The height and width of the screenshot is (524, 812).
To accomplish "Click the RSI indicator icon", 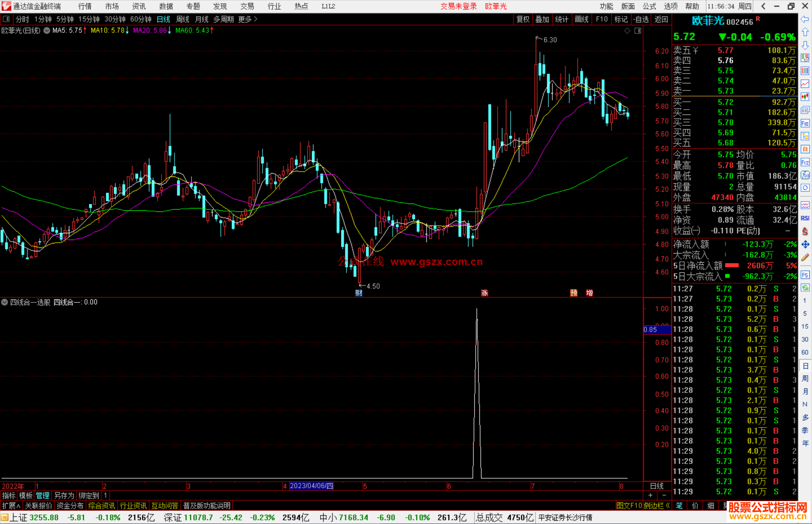I will (805, 218).
